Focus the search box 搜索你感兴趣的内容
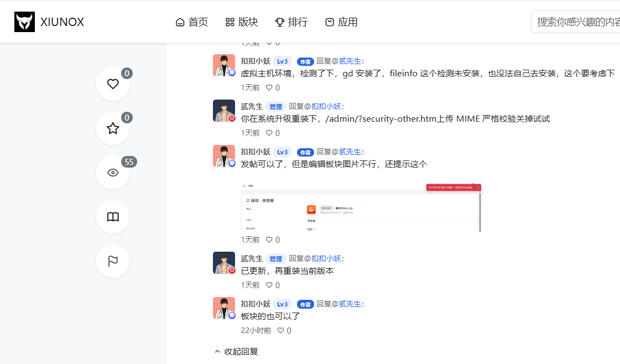620x364 pixels. coord(576,22)
